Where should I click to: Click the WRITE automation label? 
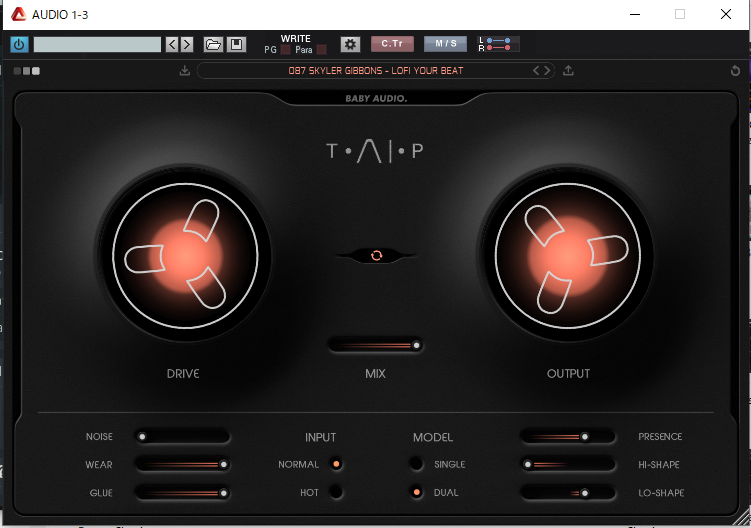click(x=296, y=39)
